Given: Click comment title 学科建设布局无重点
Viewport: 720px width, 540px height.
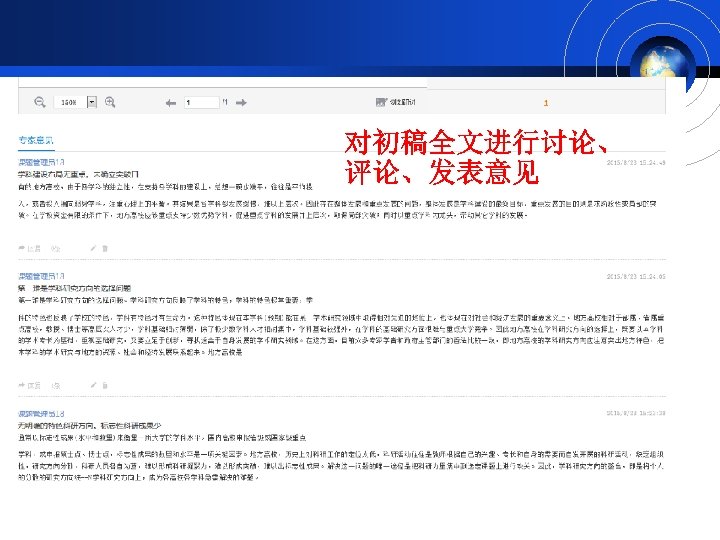Looking at the screenshot, I should coord(79,174).
